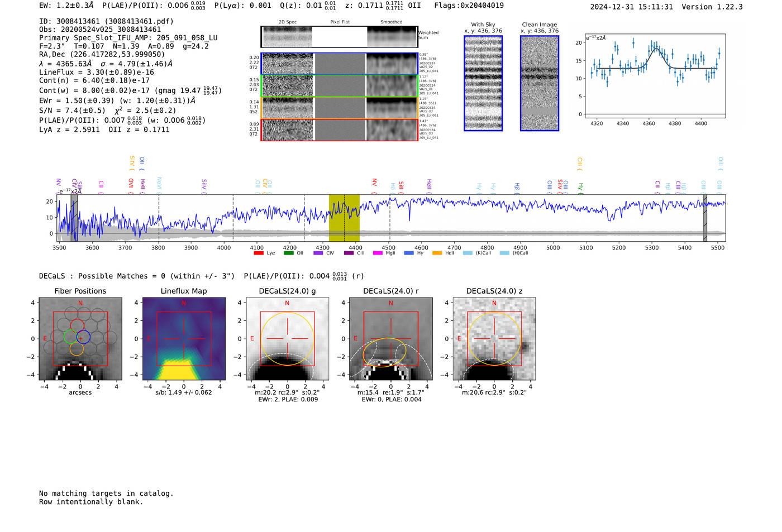This screenshot has height=532, width=782.
Task: Select the blue-bordered 2D fiber spectrum row
Action: (340, 64)
